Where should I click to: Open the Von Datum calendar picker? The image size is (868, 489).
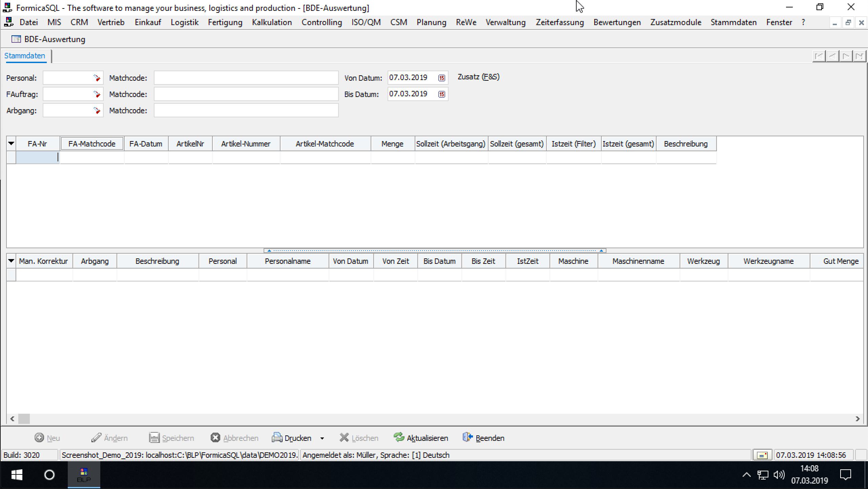pos(441,78)
